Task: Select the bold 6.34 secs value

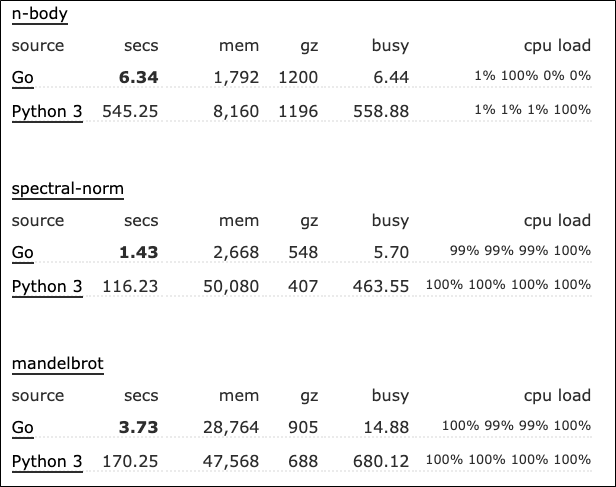Action: tap(139, 77)
